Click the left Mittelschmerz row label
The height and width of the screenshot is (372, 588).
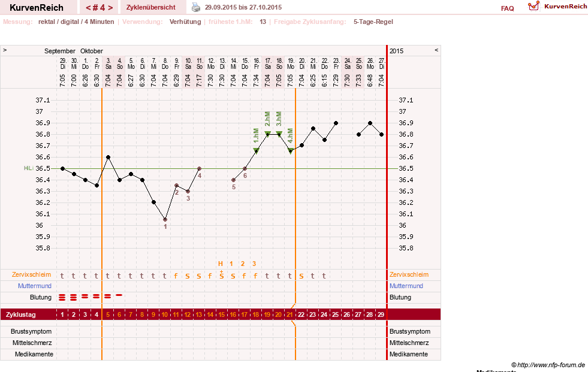coord(32,343)
